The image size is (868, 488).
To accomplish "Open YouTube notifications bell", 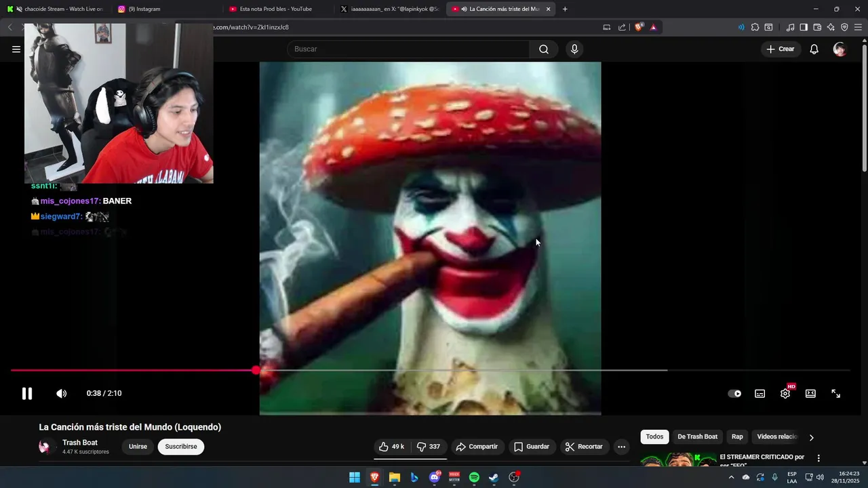I will pyautogui.click(x=814, y=49).
